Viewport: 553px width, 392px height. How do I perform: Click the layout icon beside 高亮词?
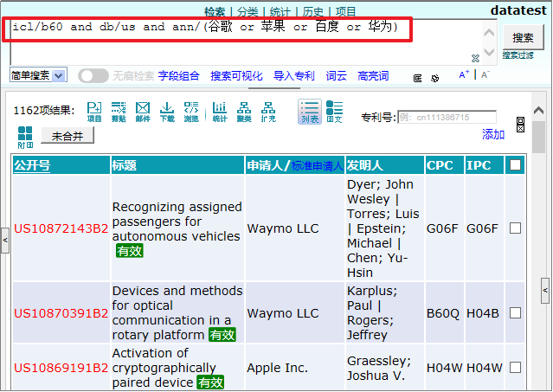coord(418,78)
